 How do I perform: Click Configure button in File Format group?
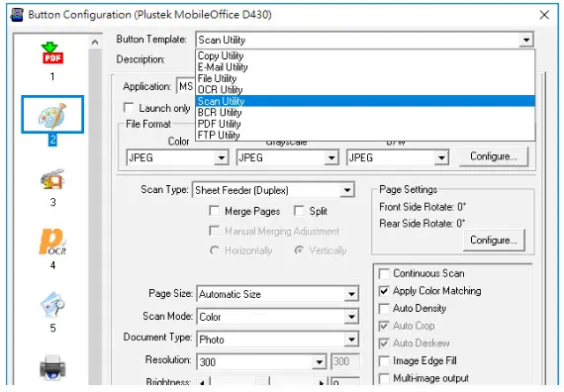coord(494,156)
